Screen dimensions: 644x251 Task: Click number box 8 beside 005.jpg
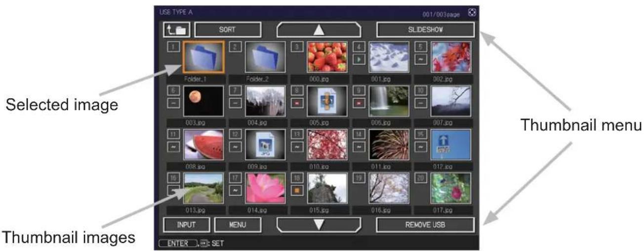point(297,91)
